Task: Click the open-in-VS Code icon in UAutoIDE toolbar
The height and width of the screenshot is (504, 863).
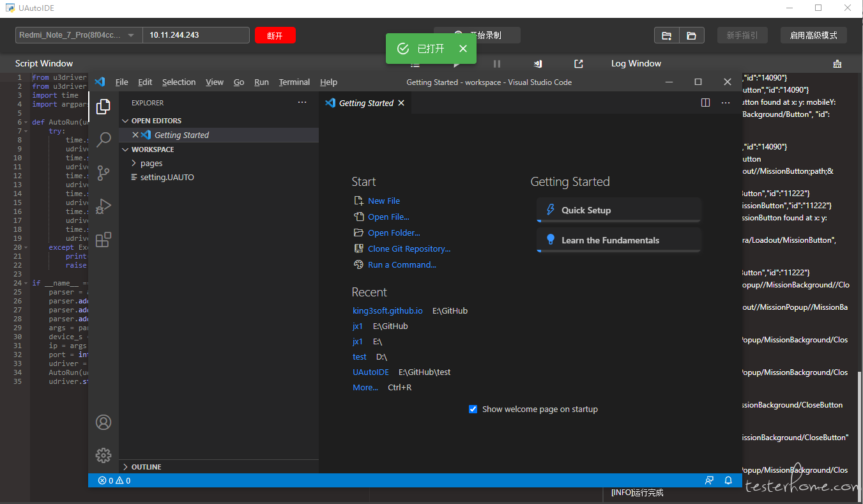Action: click(x=538, y=63)
